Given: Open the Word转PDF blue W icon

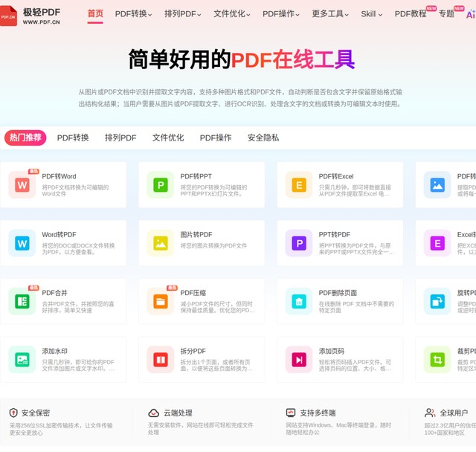Looking at the screenshot, I should [x=22, y=243].
